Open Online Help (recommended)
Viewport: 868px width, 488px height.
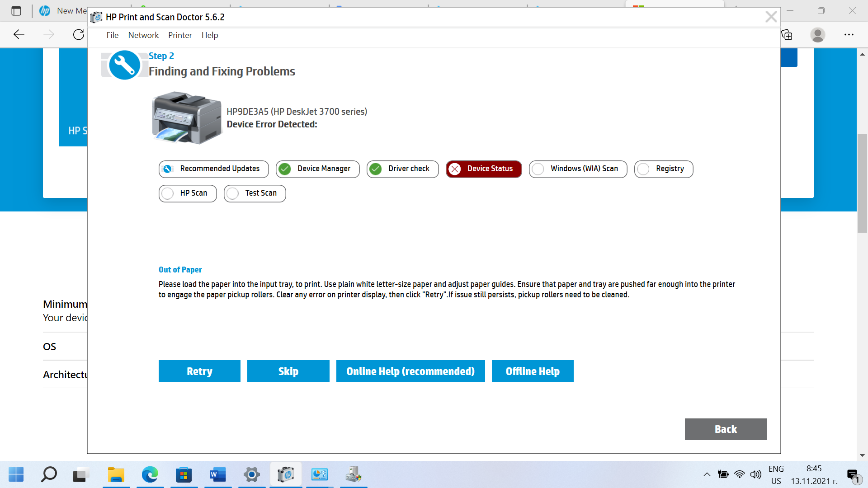tap(410, 371)
